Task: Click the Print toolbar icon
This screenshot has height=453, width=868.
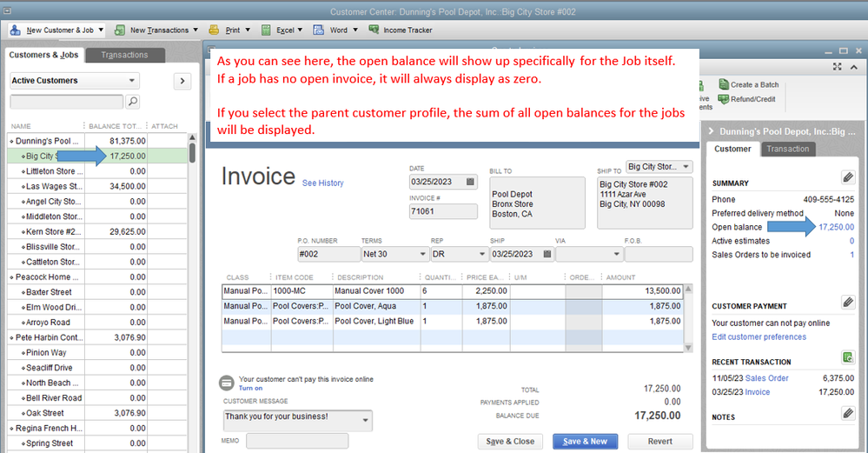Action: pyautogui.click(x=214, y=30)
